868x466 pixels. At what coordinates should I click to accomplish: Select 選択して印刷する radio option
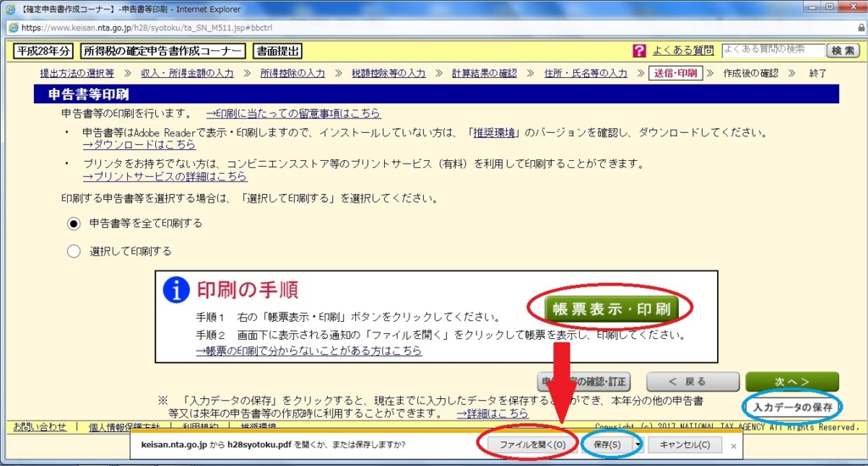pyautogui.click(x=74, y=252)
